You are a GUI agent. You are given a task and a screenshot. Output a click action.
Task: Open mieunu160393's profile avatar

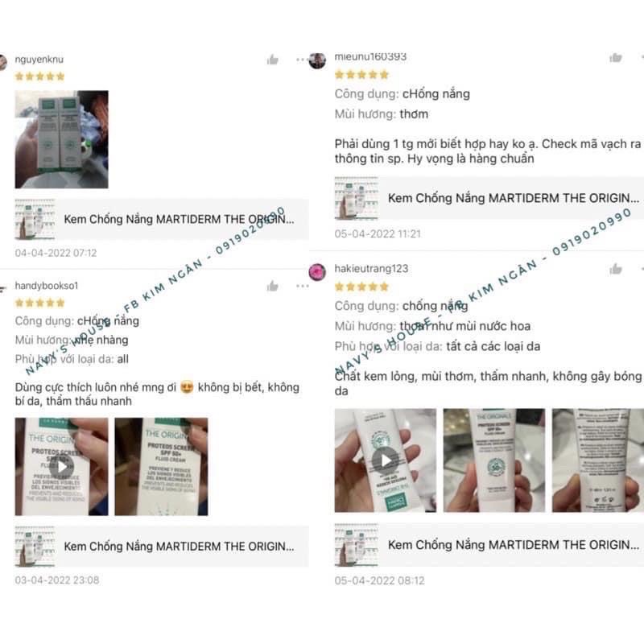pos(317,60)
